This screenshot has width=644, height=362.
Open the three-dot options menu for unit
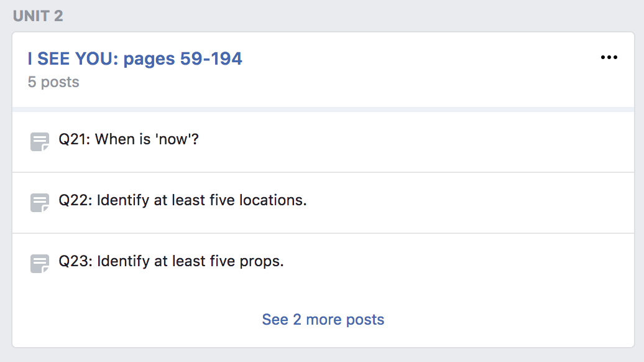pyautogui.click(x=609, y=57)
